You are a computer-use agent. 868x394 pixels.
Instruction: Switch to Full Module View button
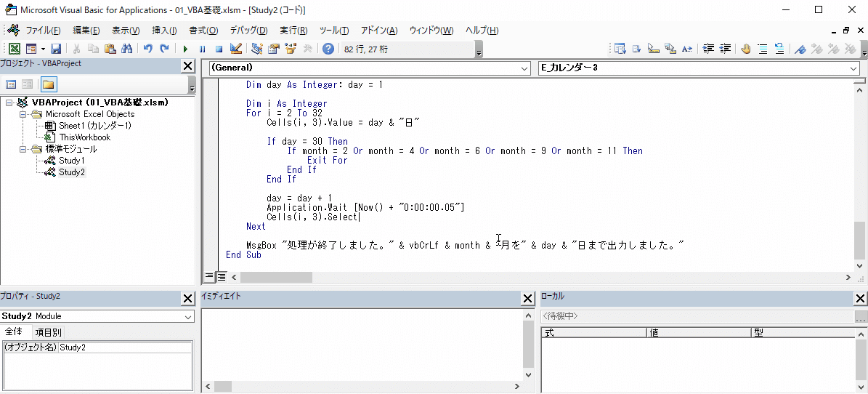tap(221, 276)
